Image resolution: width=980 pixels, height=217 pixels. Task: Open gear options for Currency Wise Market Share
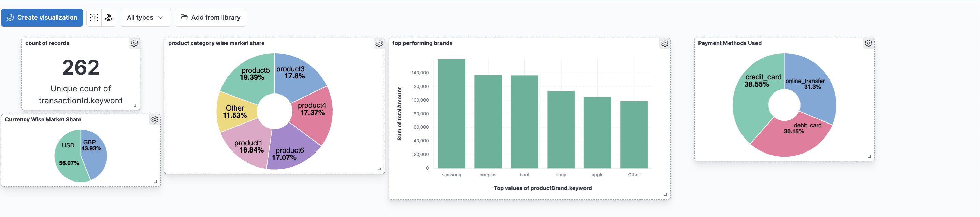[x=155, y=120]
